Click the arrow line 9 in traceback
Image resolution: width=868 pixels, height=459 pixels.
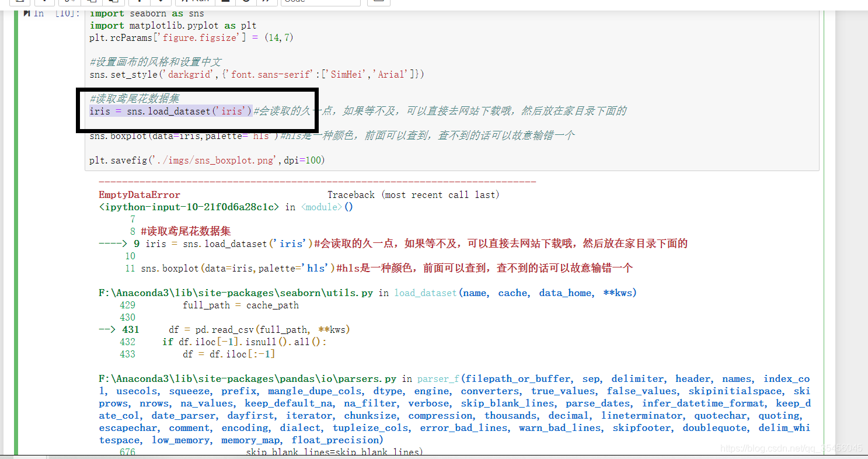coord(393,244)
